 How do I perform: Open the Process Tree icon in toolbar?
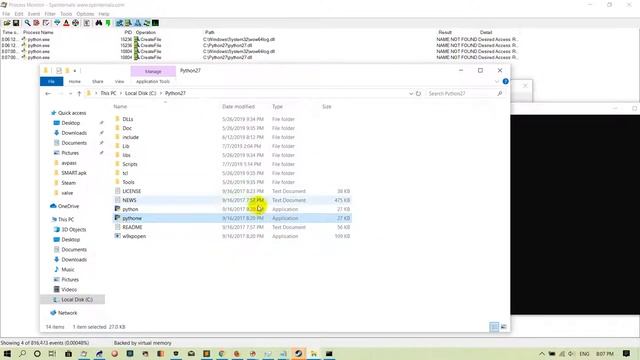[87, 23]
